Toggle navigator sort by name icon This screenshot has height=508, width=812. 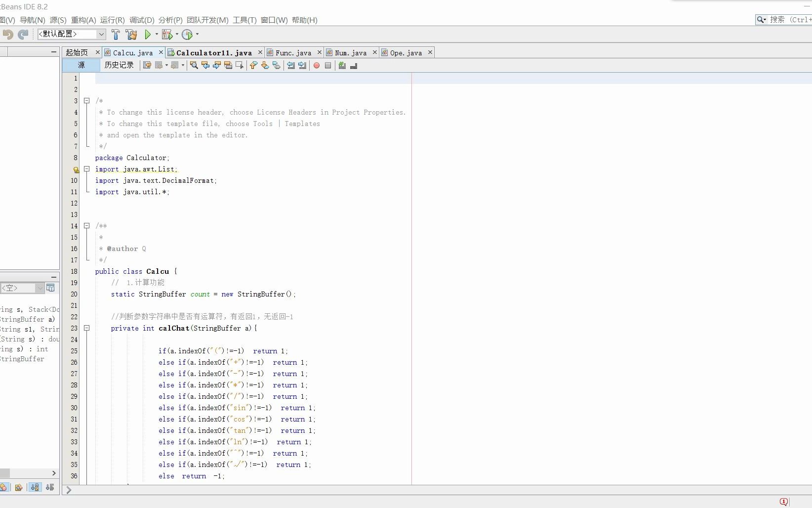click(x=35, y=487)
